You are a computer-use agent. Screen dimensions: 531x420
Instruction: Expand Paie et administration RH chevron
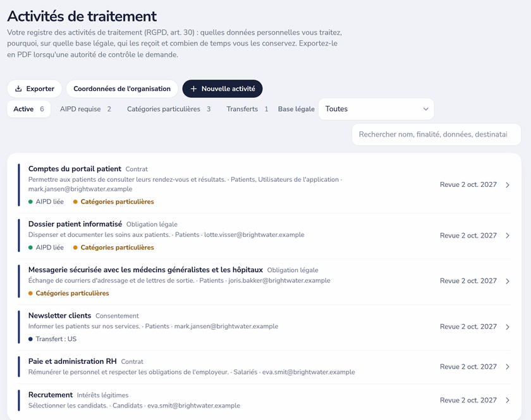507,367
